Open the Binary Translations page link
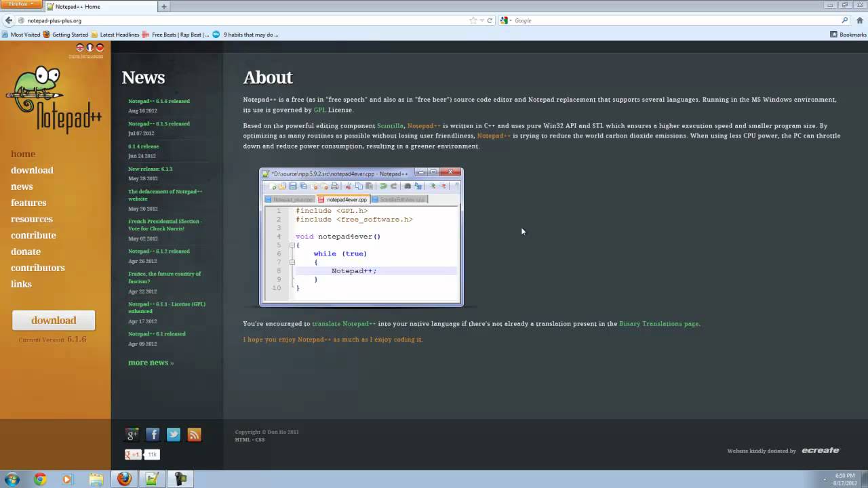This screenshot has height=488, width=868. click(x=658, y=324)
